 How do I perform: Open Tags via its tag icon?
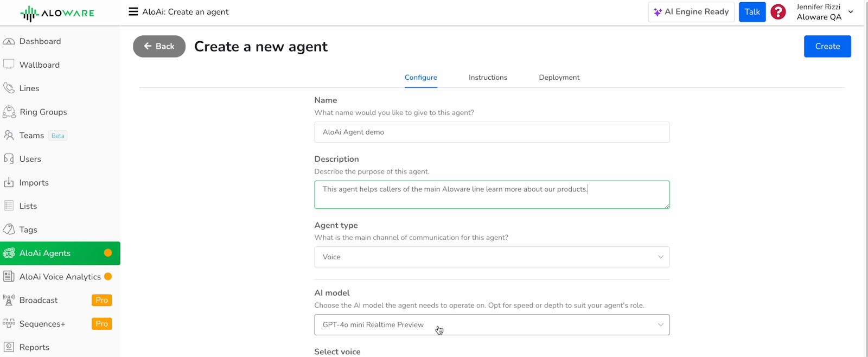[x=9, y=229]
